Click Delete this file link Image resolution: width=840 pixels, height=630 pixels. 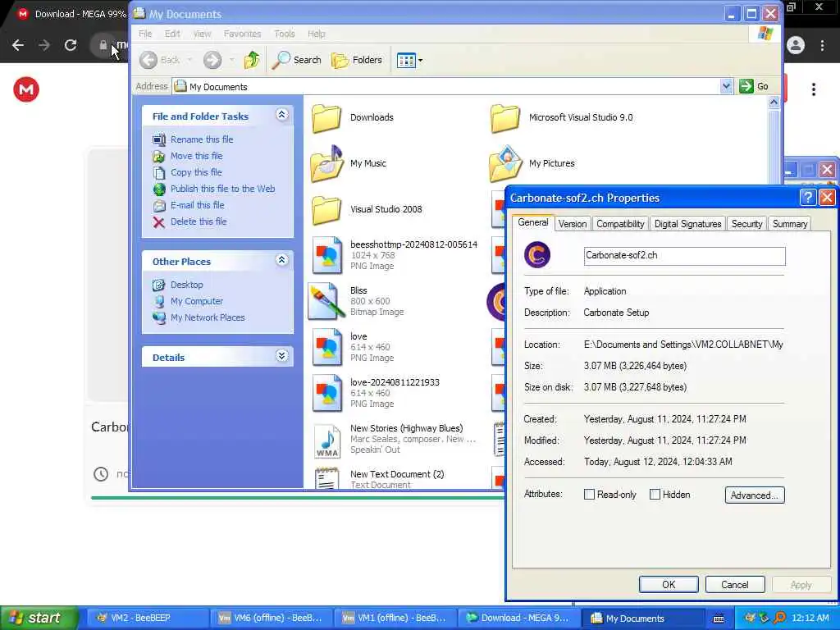(199, 221)
